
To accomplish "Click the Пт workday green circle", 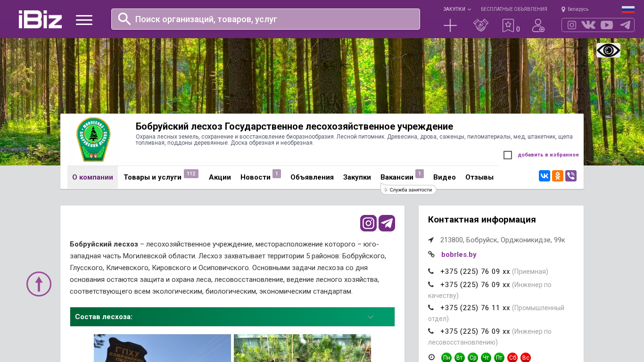I will (499, 358).
